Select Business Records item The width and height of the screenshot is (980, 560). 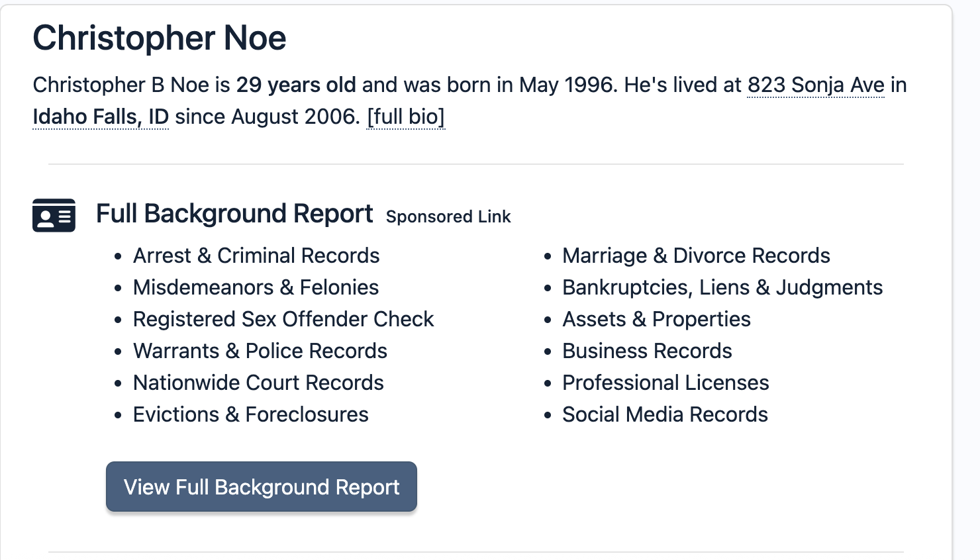[647, 351]
